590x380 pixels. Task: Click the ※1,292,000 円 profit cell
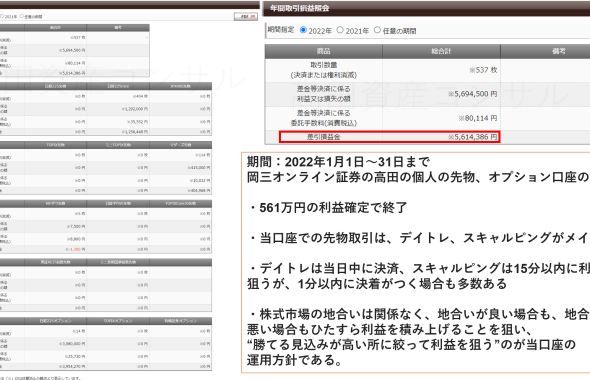pos(135,109)
